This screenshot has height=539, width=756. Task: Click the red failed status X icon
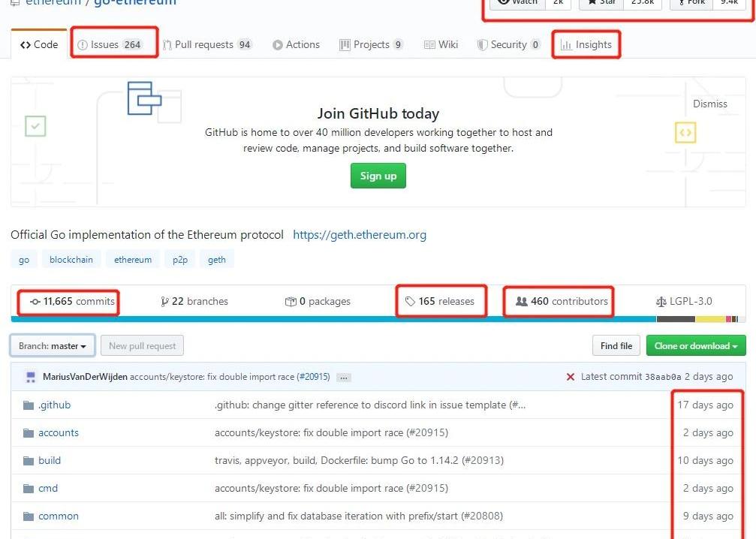point(571,377)
